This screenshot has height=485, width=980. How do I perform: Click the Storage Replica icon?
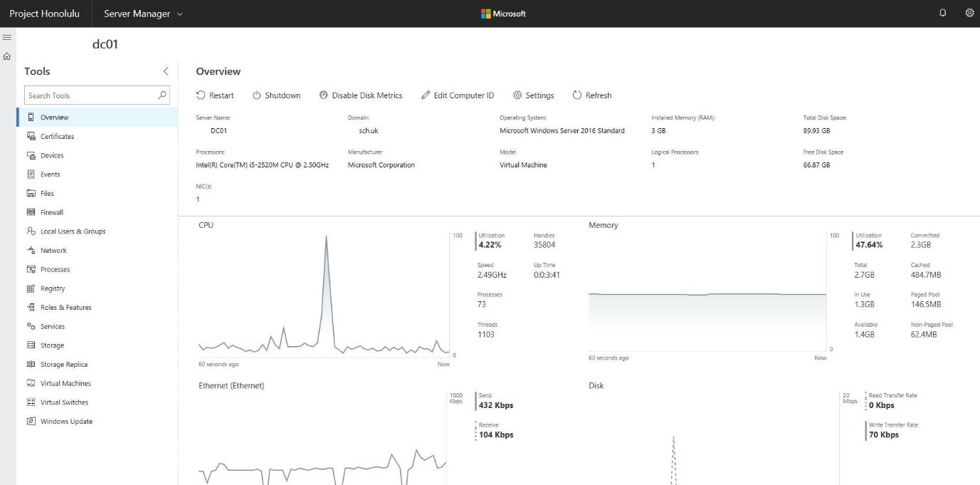coord(31,364)
